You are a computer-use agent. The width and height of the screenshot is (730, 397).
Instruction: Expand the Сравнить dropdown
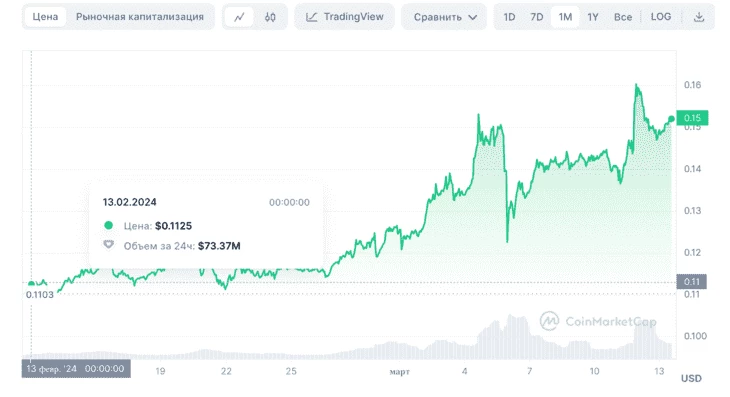click(x=444, y=17)
